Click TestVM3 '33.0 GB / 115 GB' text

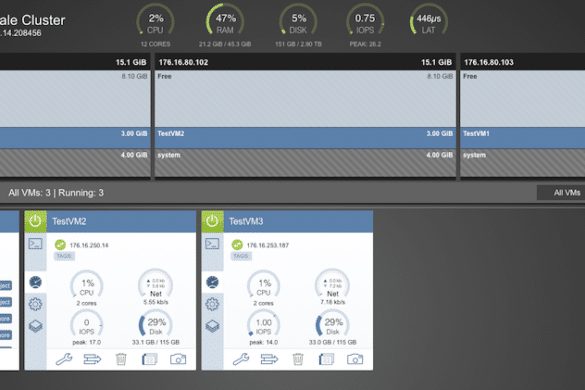[x=332, y=342]
